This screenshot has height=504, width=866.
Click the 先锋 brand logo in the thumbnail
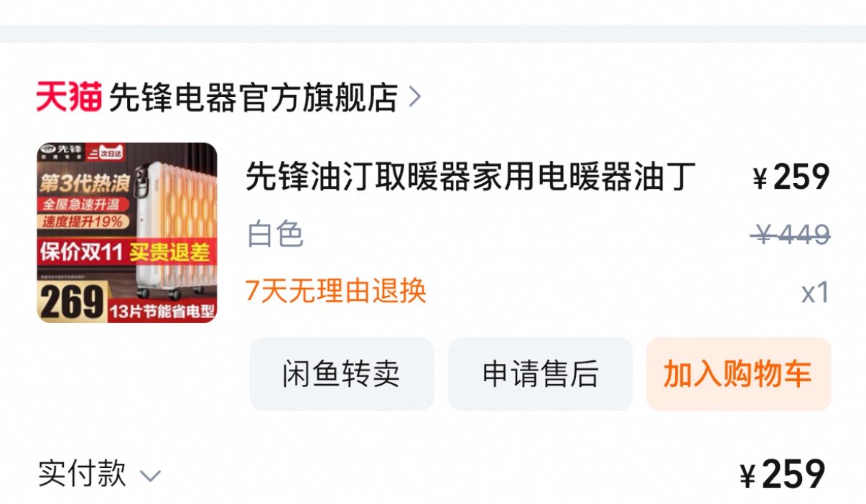point(62,150)
